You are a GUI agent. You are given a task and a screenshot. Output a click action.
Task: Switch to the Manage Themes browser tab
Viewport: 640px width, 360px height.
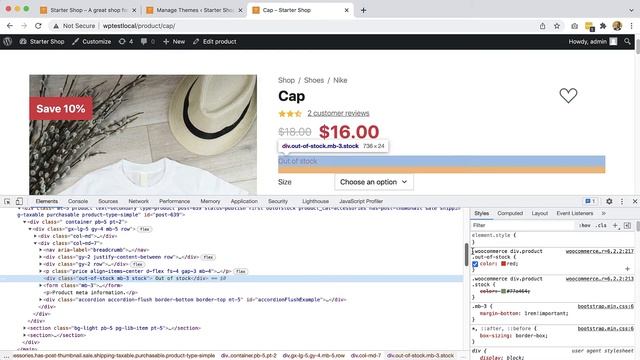(194, 10)
